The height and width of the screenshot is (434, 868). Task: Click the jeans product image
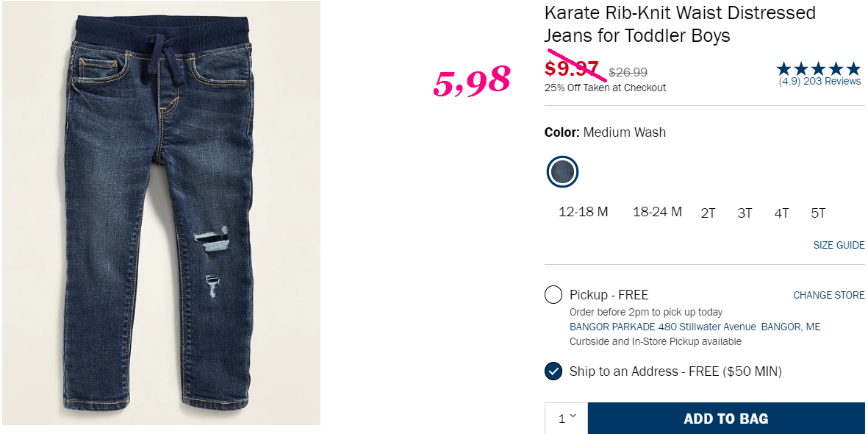point(161,213)
